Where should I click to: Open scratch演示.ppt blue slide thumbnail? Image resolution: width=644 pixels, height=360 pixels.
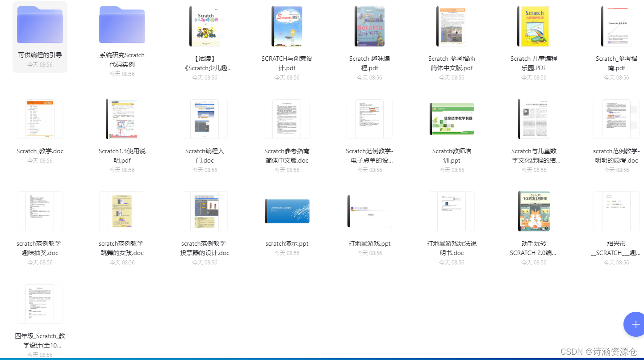pos(287,211)
